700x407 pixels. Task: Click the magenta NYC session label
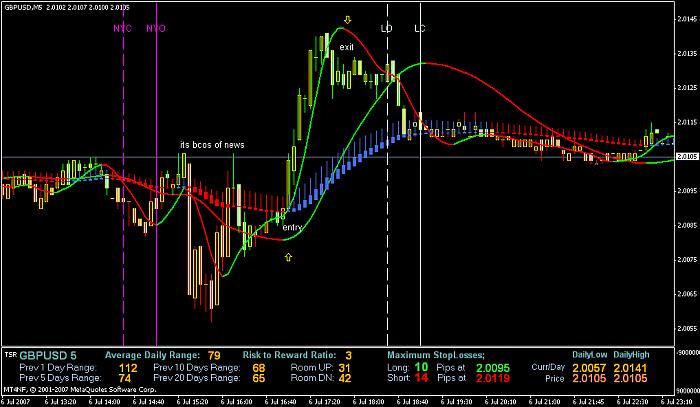pos(122,29)
